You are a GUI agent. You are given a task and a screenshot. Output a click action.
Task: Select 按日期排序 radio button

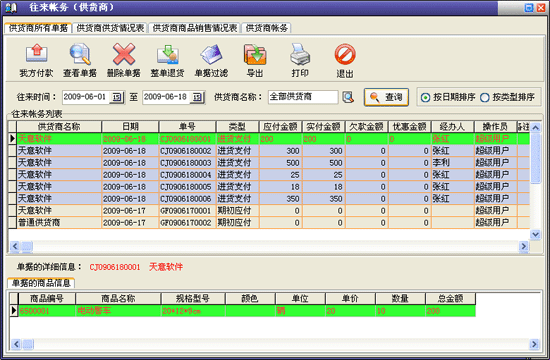point(425,98)
